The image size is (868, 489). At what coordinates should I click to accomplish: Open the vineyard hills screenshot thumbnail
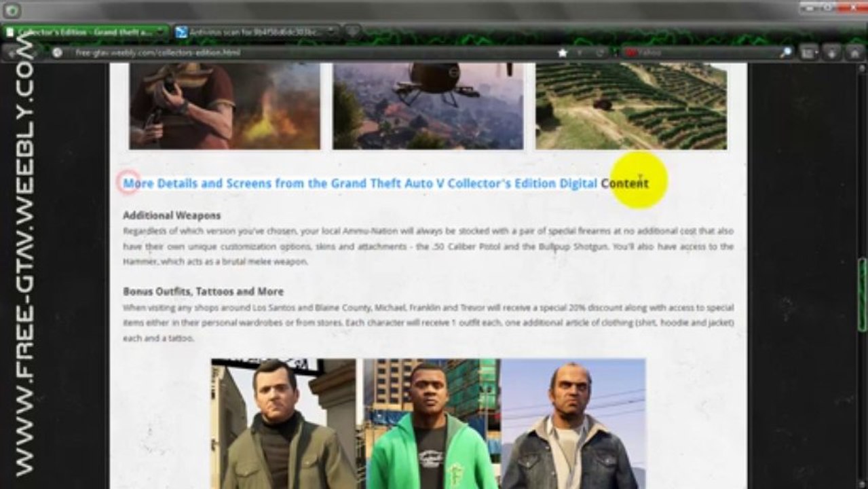tap(631, 106)
